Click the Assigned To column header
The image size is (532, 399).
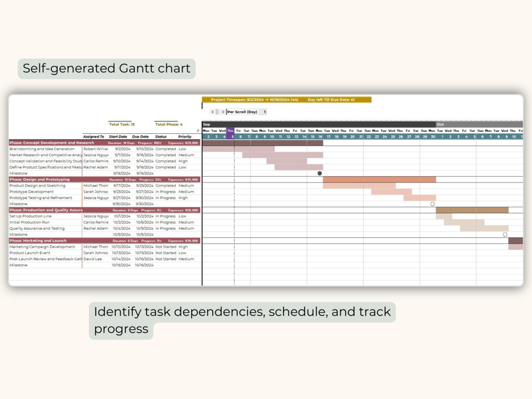[94, 137]
